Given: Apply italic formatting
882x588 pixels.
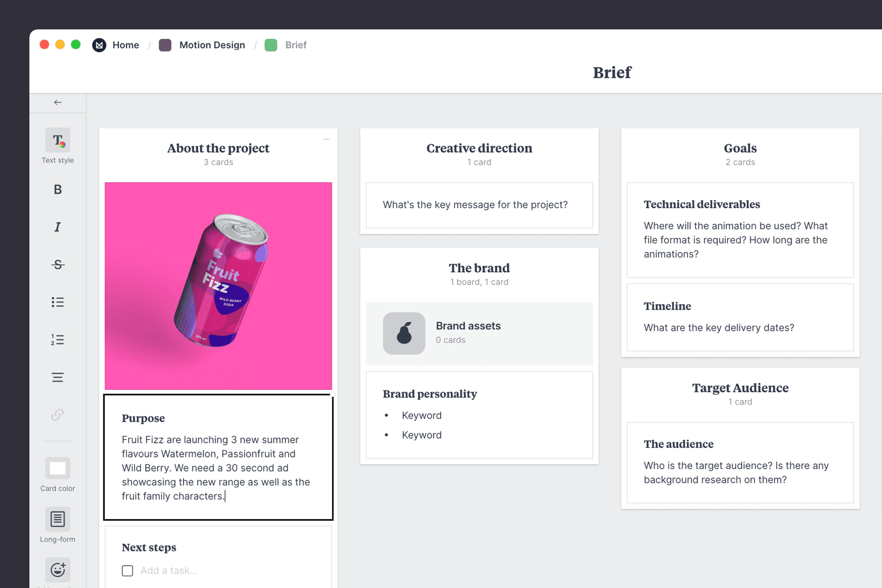Looking at the screenshot, I should point(57,226).
